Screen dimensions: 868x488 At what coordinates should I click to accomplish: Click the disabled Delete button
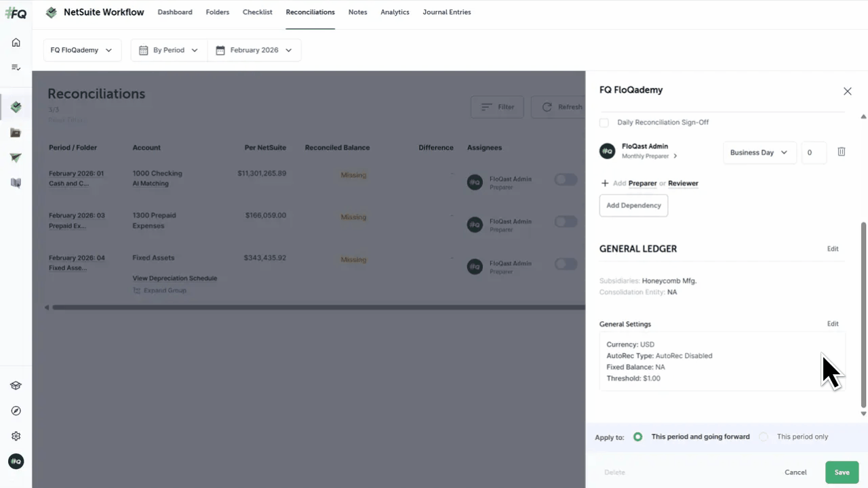tap(614, 472)
